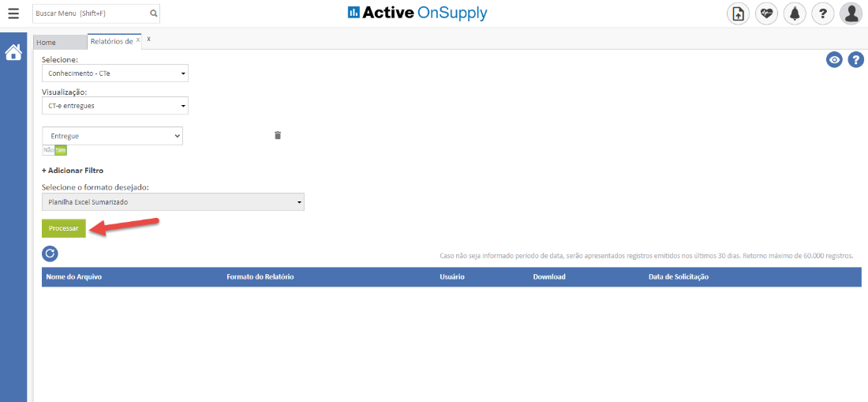Screen dimensions: 868x402
Task: Open the notifications bell
Action: [x=795, y=13]
